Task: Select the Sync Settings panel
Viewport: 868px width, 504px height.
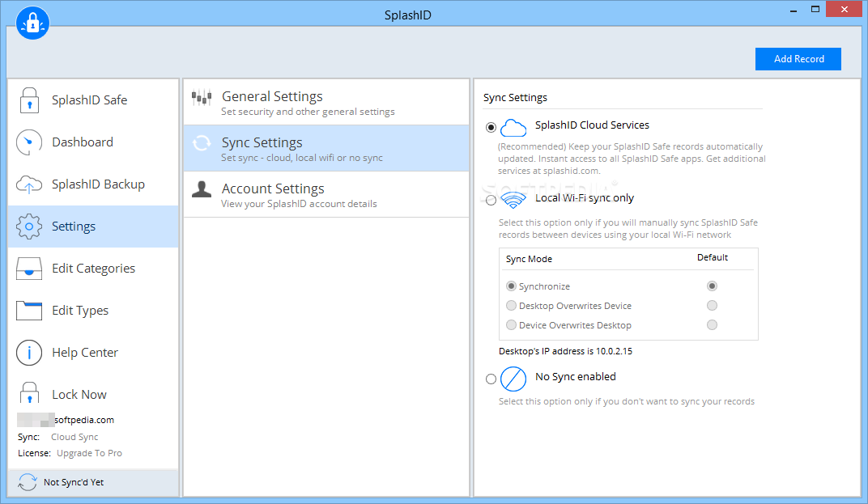Action: [x=326, y=148]
